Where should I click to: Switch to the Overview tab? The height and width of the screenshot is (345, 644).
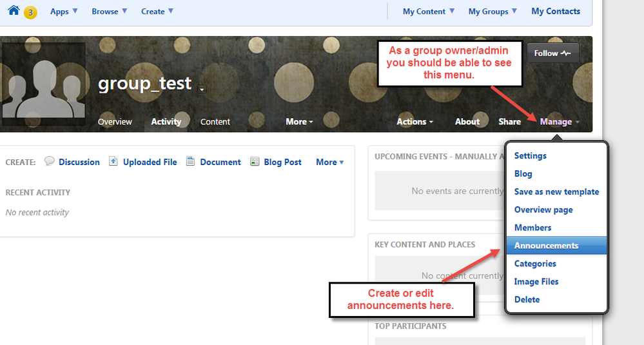click(x=115, y=122)
